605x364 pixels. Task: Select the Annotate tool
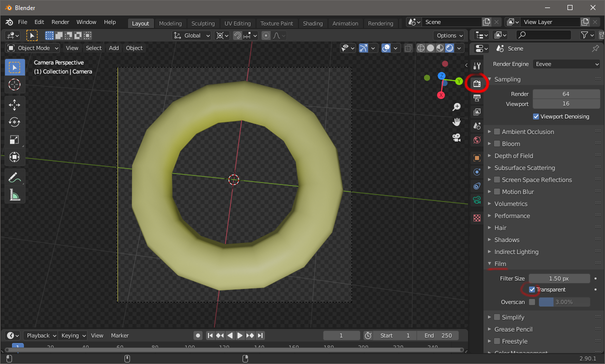click(14, 177)
